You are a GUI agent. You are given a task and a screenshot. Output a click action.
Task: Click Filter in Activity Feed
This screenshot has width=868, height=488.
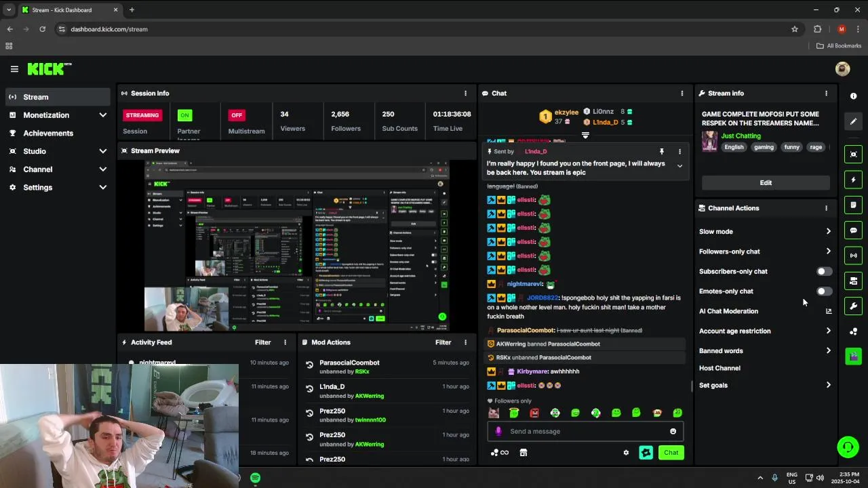tap(262, 342)
